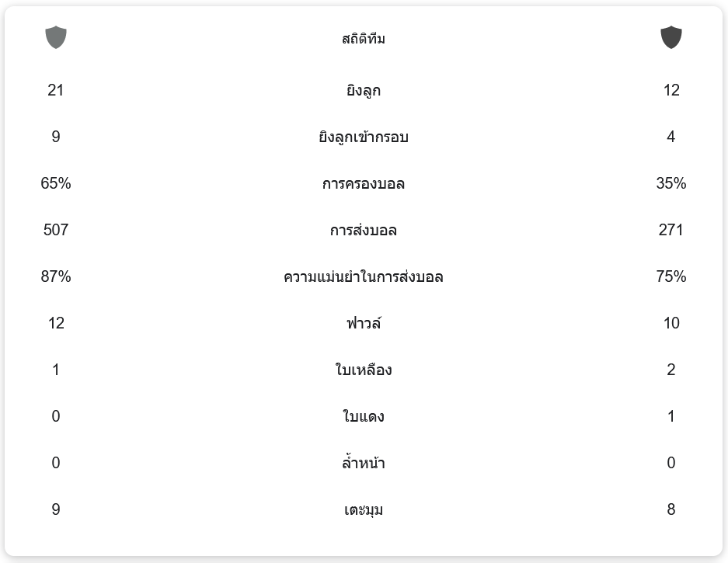Click the right team's dark shield icon
This screenshot has width=728, height=563.
(671, 37)
